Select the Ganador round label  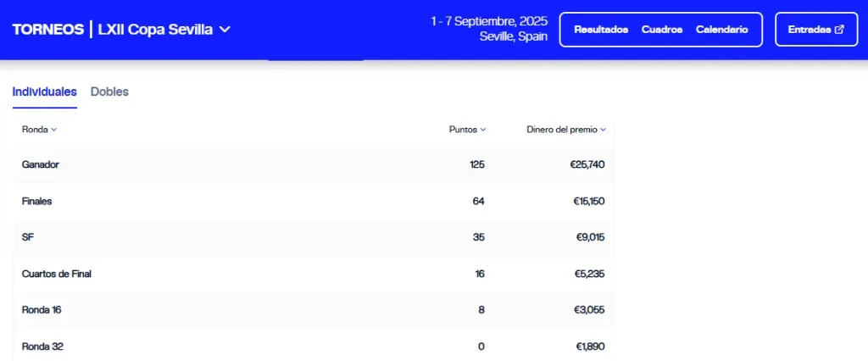click(x=41, y=164)
